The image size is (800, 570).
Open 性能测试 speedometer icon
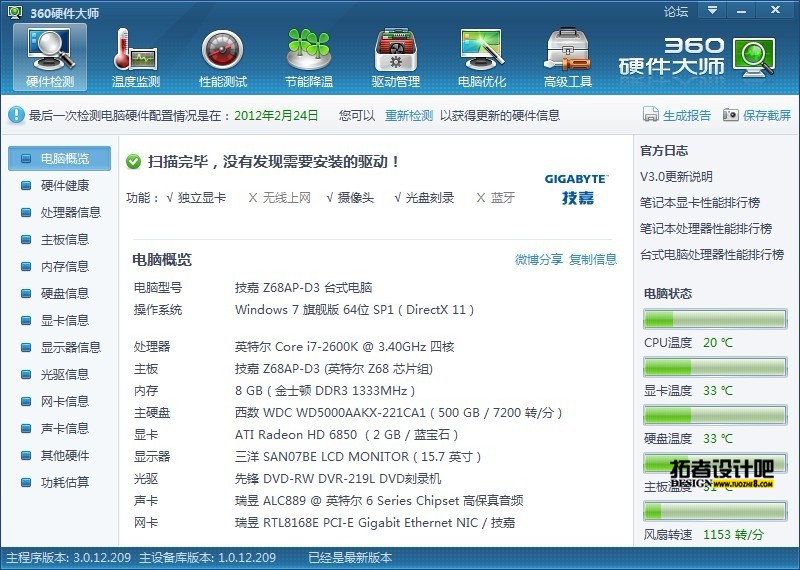(222, 57)
